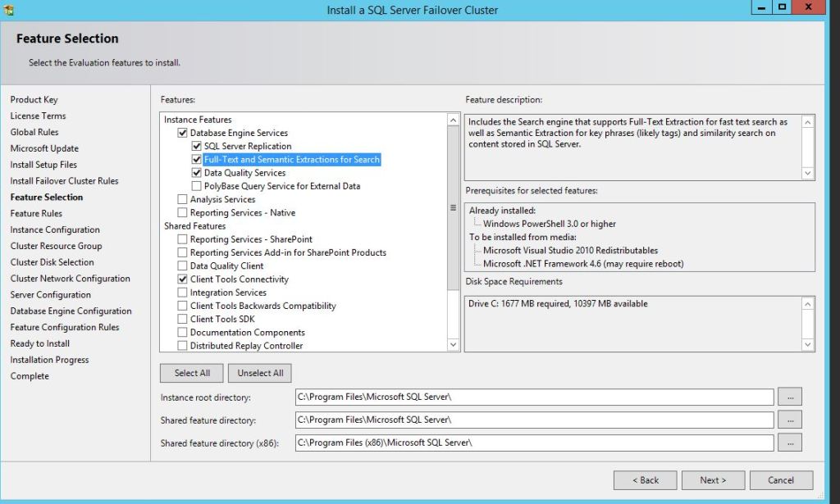Select the Reporting Services - Native item
This screenshot has width=840, height=504.
[242, 213]
